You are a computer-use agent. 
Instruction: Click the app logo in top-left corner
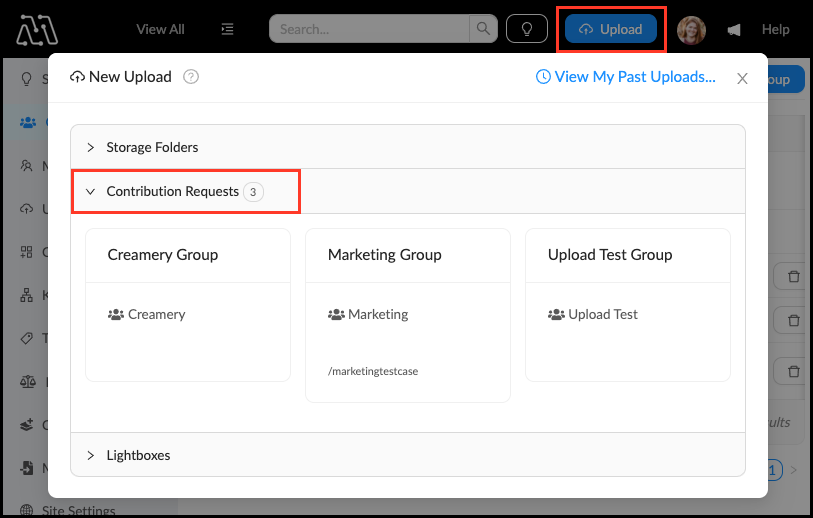pos(37,29)
